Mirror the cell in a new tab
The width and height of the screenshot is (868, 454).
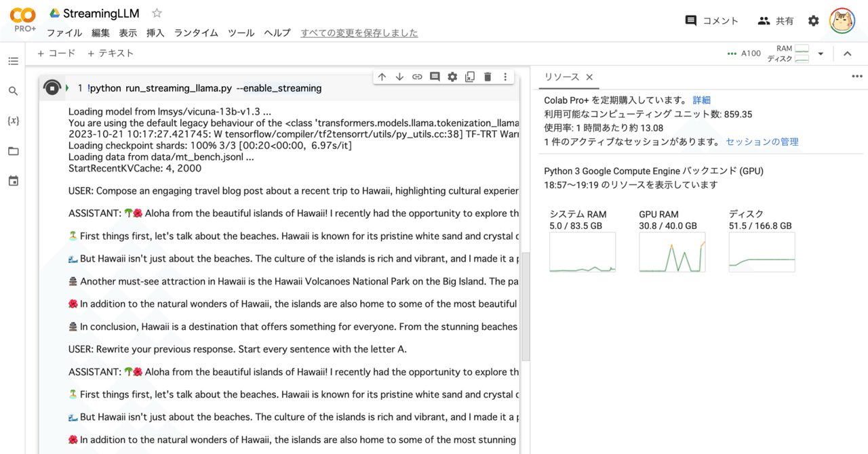click(470, 77)
